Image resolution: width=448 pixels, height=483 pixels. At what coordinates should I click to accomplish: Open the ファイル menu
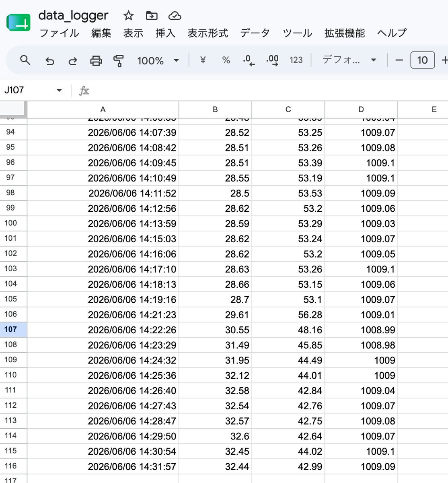coord(59,33)
